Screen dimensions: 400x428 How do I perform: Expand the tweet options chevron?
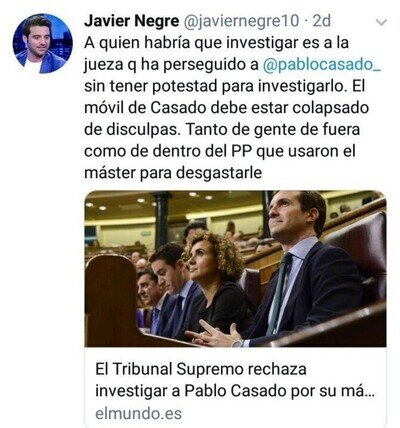click(x=381, y=22)
